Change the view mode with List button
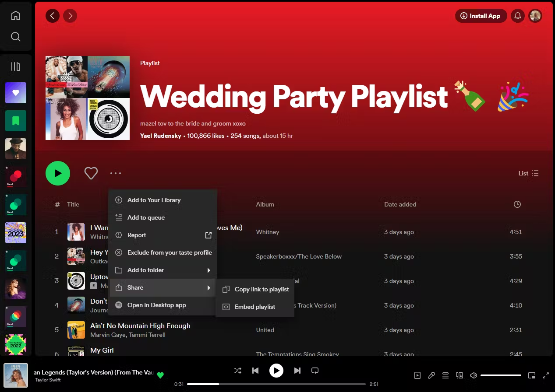 point(529,173)
